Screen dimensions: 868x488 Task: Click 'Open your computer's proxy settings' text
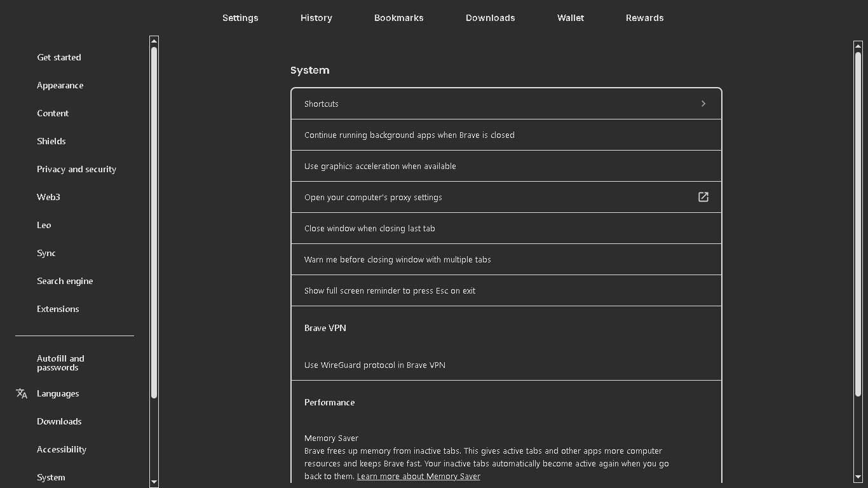pos(373,197)
